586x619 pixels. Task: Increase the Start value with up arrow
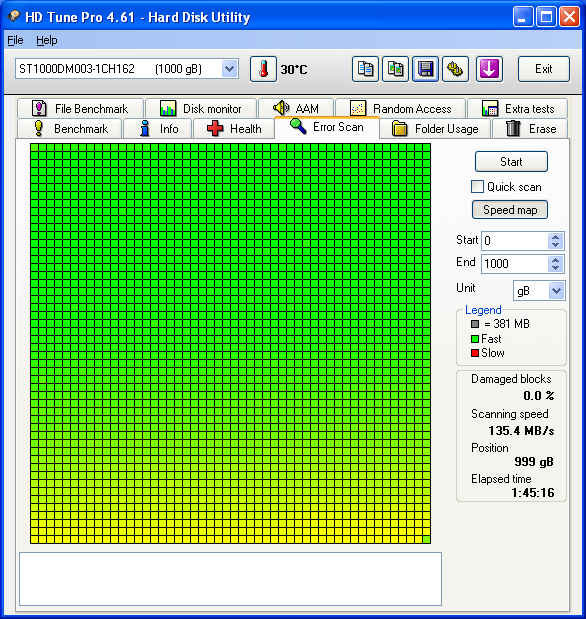point(556,237)
